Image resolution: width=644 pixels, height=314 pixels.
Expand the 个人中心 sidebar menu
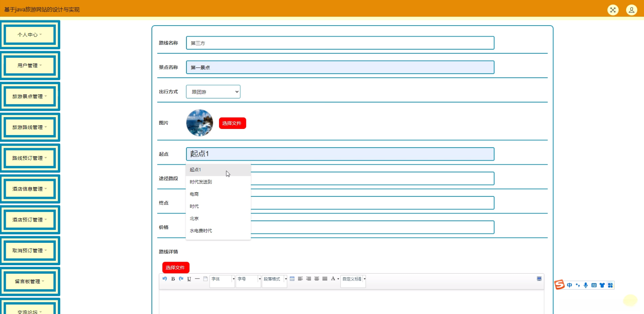(x=30, y=35)
